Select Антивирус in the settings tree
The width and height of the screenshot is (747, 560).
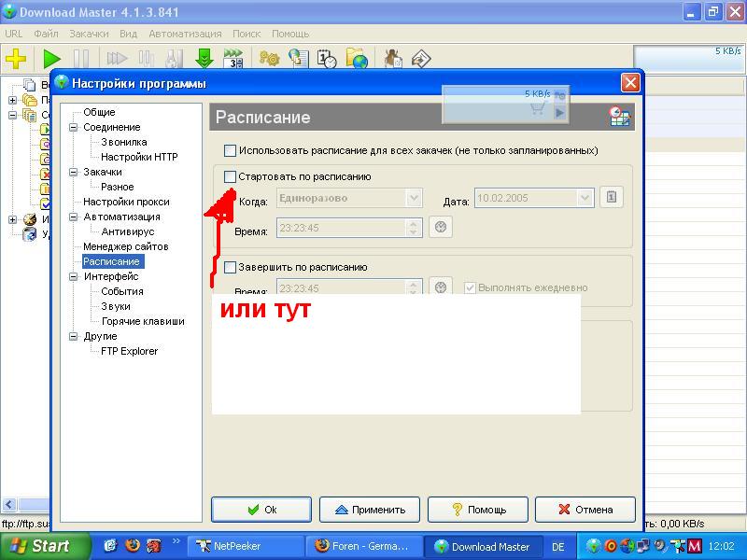(x=128, y=231)
